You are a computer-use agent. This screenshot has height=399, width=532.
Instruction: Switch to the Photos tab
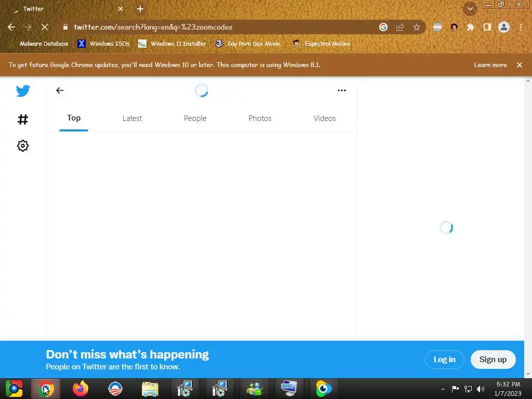260,118
